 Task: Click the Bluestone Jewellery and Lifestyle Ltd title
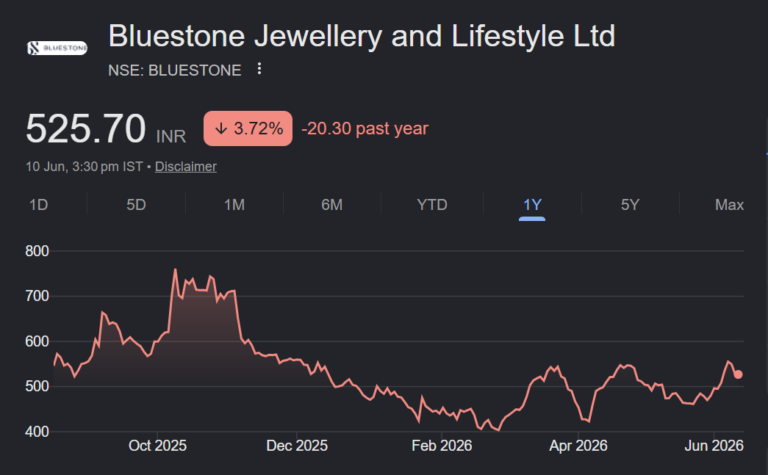tap(361, 36)
